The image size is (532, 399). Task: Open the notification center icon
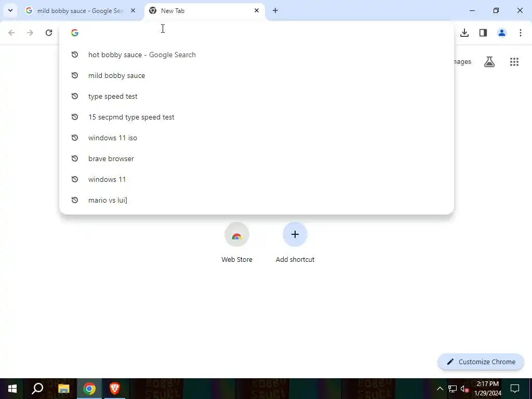(x=515, y=389)
